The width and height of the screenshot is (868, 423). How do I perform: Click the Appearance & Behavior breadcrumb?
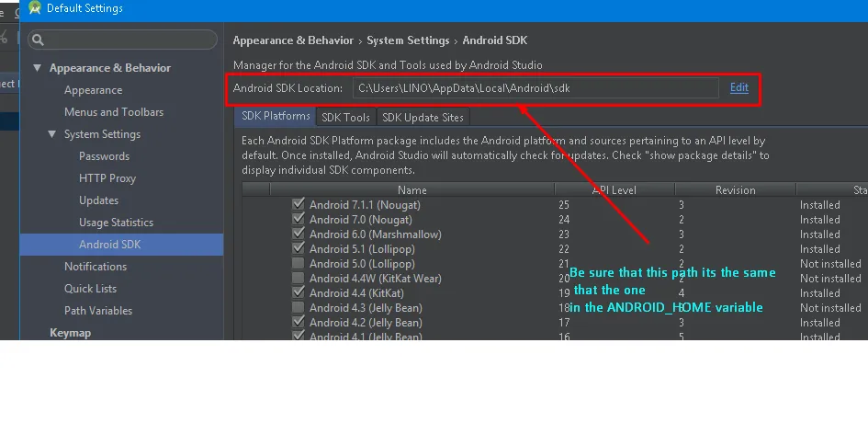tap(293, 40)
